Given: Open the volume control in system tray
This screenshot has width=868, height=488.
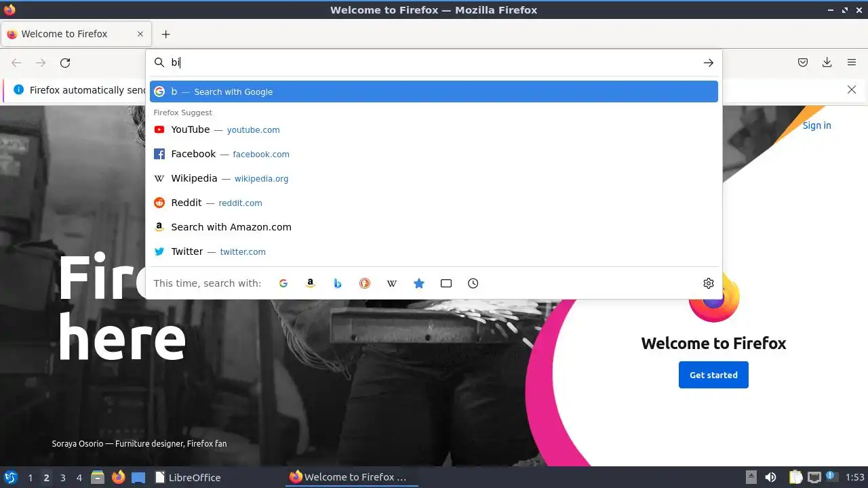Looking at the screenshot, I should coord(771,477).
